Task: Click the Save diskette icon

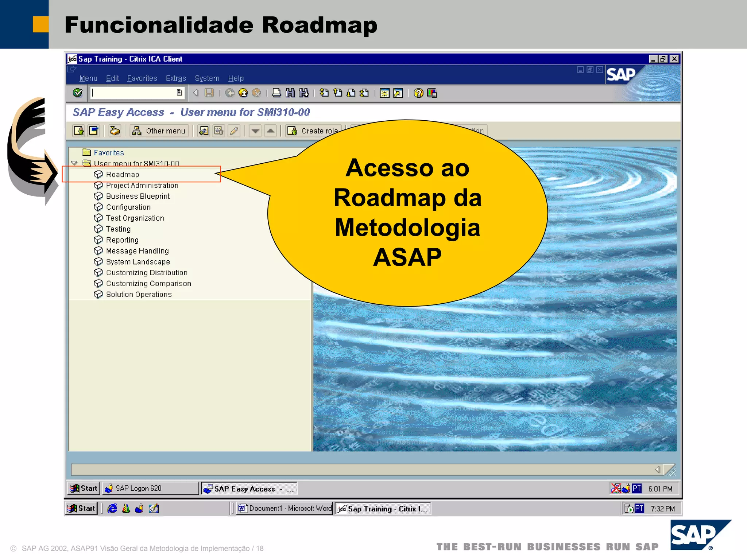Action: (209, 93)
